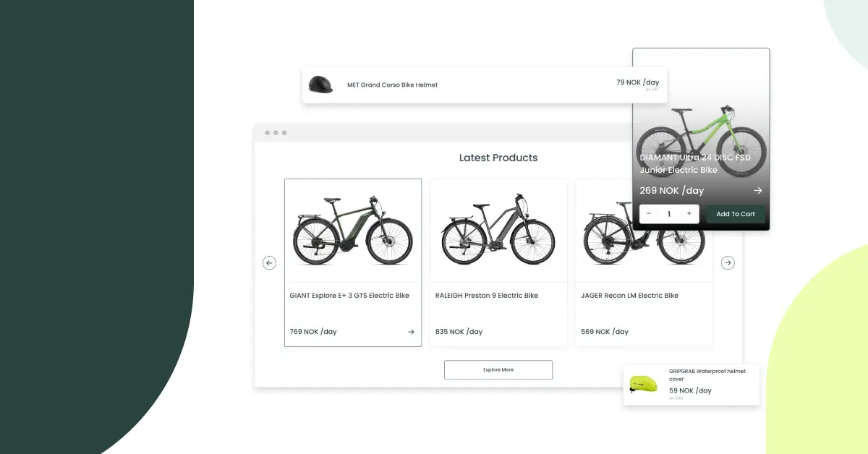Select the 835 NOK /day price
Image resolution: width=868 pixels, height=454 pixels.
(x=459, y=332)
